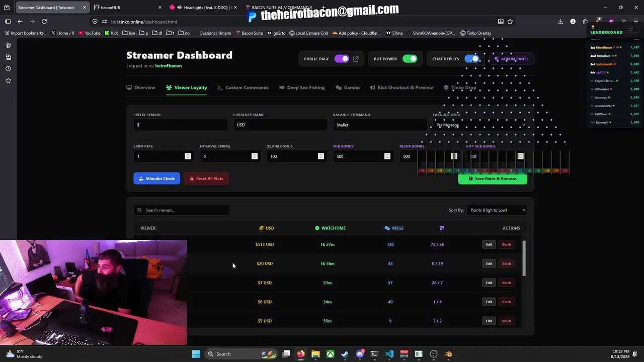The width and height of the screenshot is (644, 362).
Task: Click the Prefix Symbol field
Action: [x=180, y=125]
